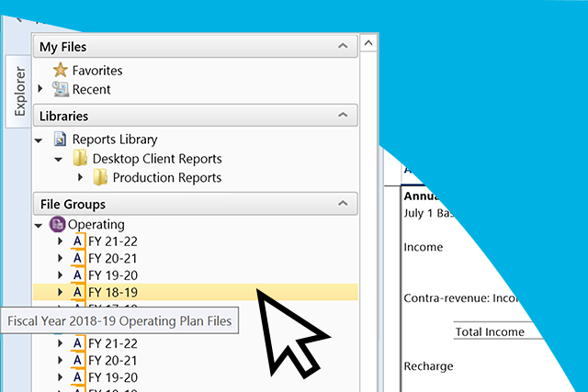Screen dimensions: 588x392
Task: Collapse the My Files section chevron
Action: (343, 46)
